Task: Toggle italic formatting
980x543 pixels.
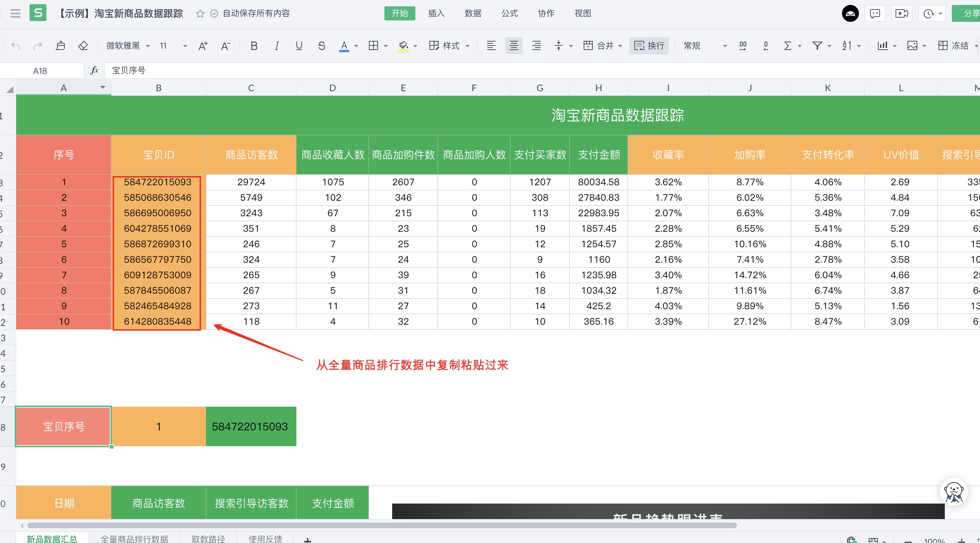Action: point(277,46)
